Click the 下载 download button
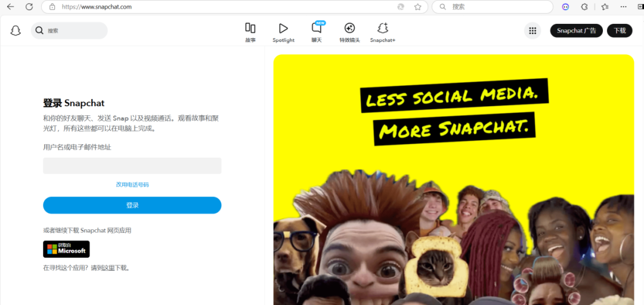644x305 pixels. [620, 31]
